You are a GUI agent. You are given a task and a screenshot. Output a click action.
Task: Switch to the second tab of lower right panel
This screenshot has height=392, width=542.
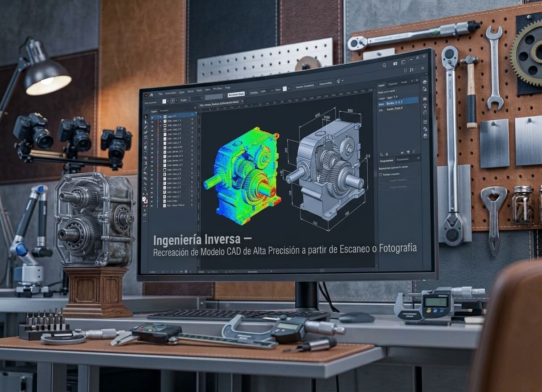(x=402, y=159)
